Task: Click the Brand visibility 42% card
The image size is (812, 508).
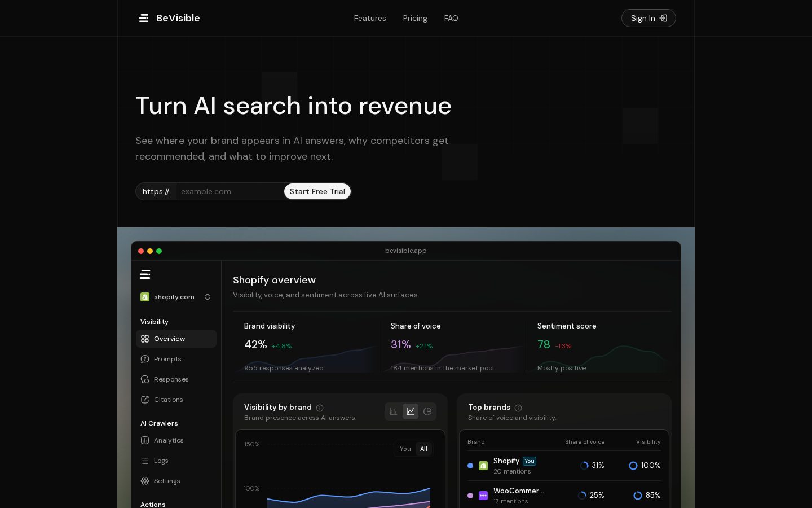Action: tap(306, 347)
